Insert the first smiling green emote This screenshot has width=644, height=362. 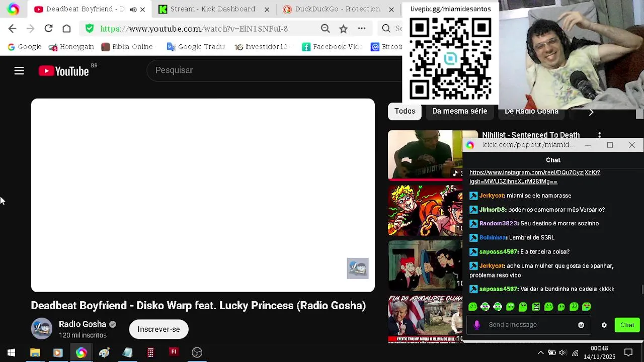[472, 307]
